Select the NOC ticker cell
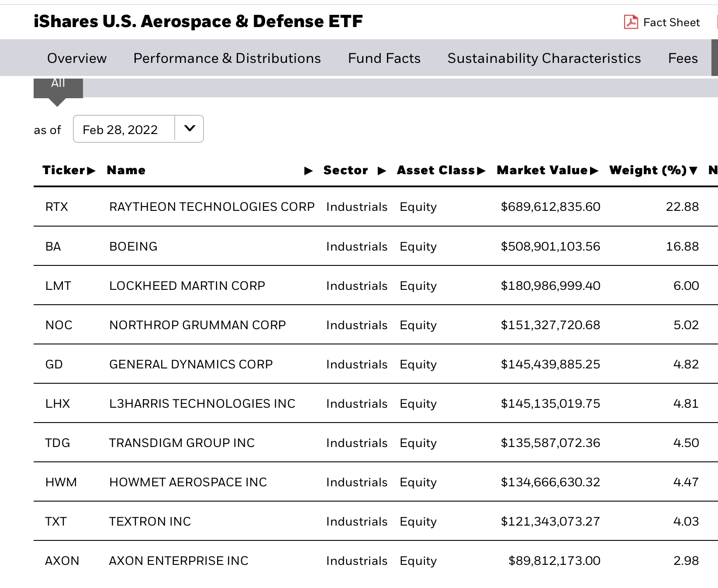The width and height of the screenshot is (718, 588). coord(59,325)
